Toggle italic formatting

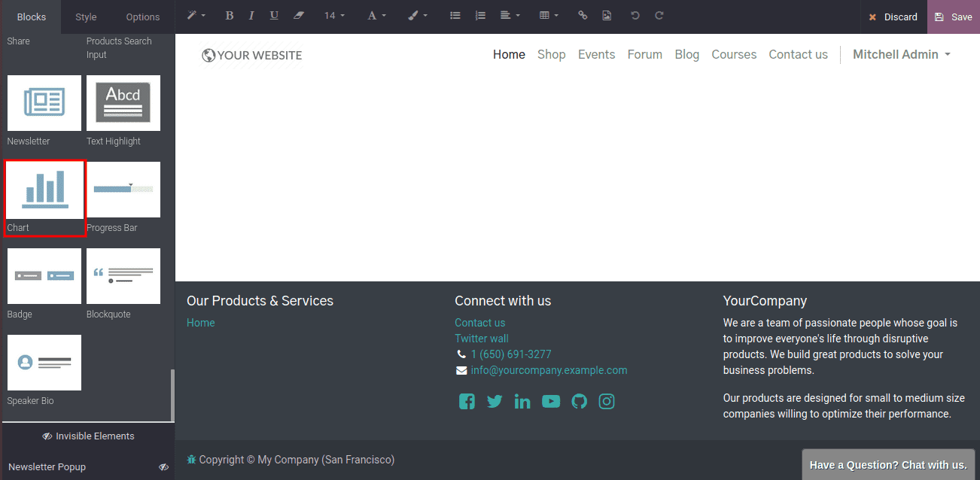[x=251, y=16]
